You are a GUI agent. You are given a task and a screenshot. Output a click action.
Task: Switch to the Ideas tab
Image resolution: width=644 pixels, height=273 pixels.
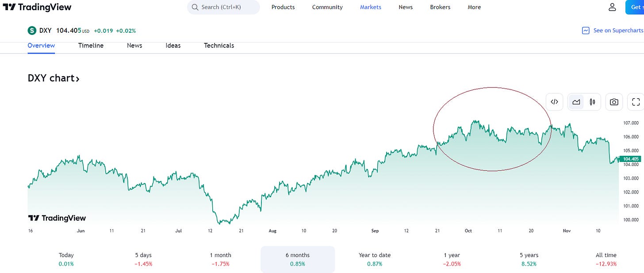click(x=173, y=46)
